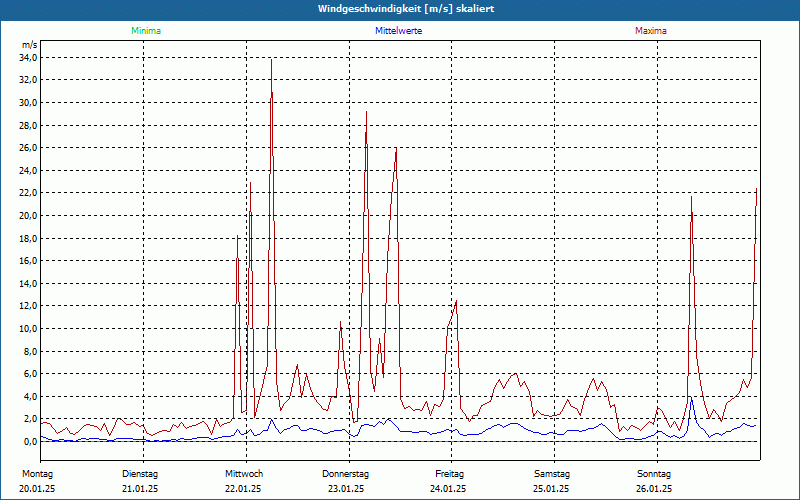Click the Donnerstag day label
The height and width of the screenshot is (500, 800).
[345, 474]
